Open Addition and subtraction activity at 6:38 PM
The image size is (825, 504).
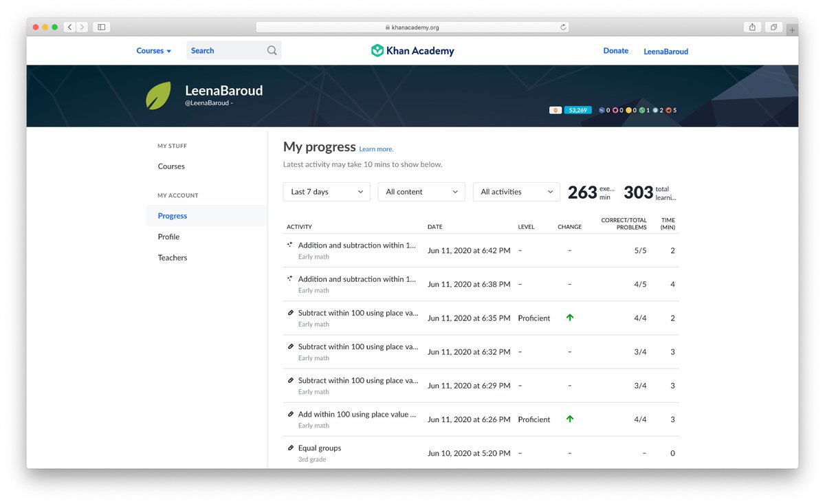357,279
